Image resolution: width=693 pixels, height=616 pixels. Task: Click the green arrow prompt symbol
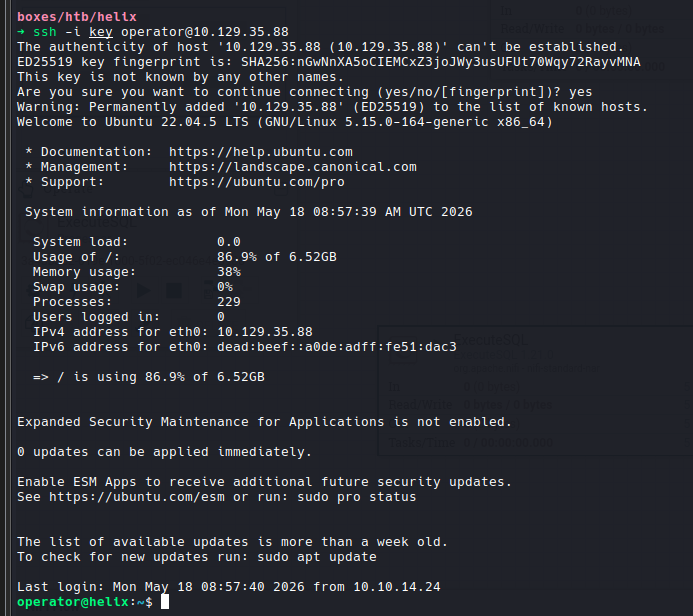[21, 32]
